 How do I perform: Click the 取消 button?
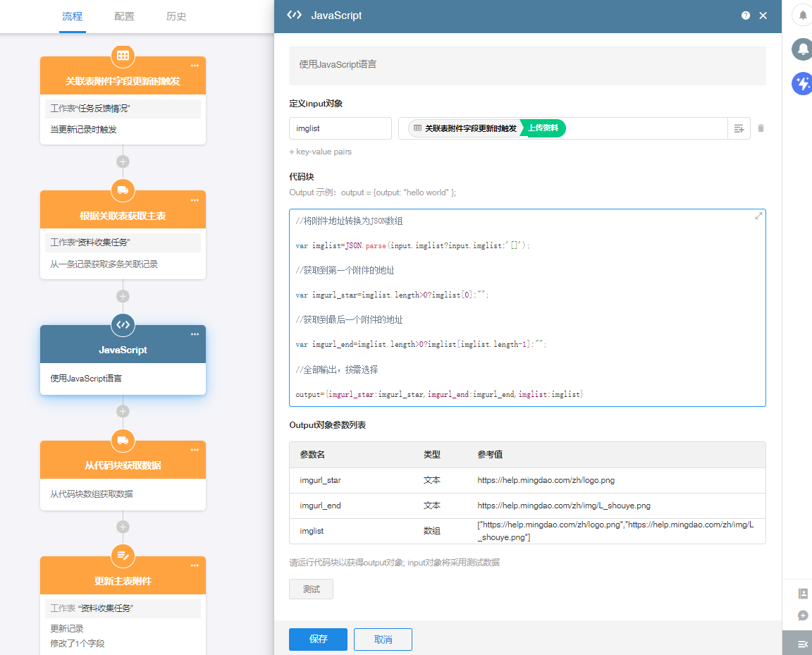383,639
